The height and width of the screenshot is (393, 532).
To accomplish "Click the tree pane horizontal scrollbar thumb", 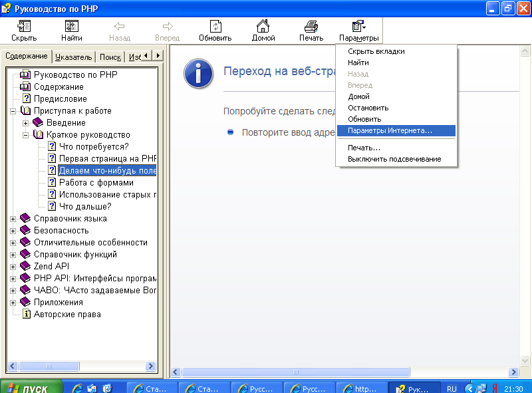I will coord(49,366).
